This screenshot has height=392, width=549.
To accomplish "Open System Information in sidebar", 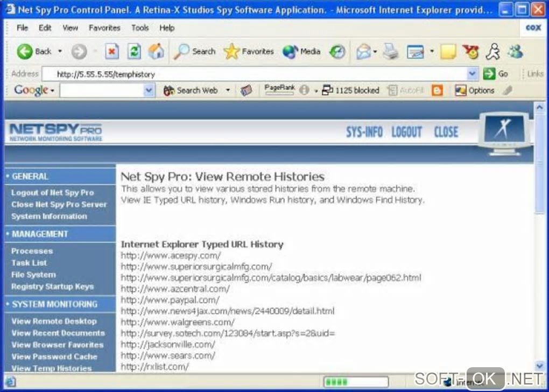I will pyautogui.click(x=49, y=216).
